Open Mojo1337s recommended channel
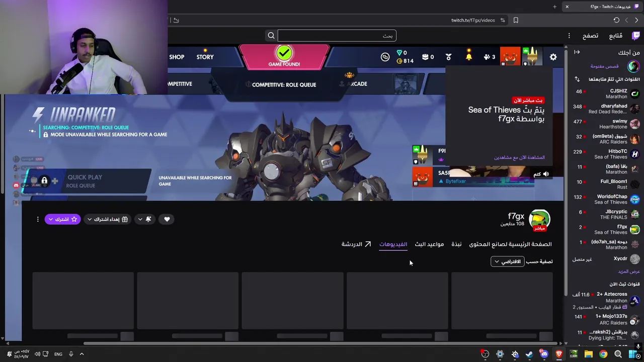Image resolution: width=644 pixels, height=362 pixels. [x=607, y=320]
